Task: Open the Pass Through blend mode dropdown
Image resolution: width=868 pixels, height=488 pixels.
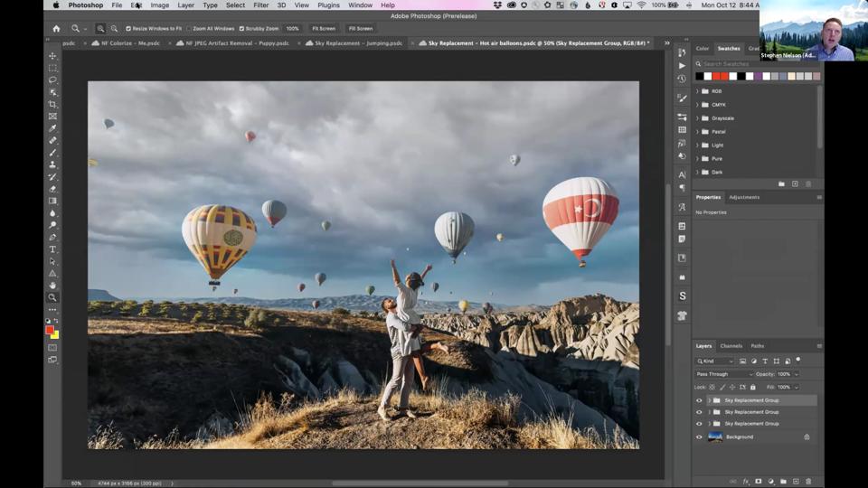Action: pyautogui.click(x=724, y=374)
